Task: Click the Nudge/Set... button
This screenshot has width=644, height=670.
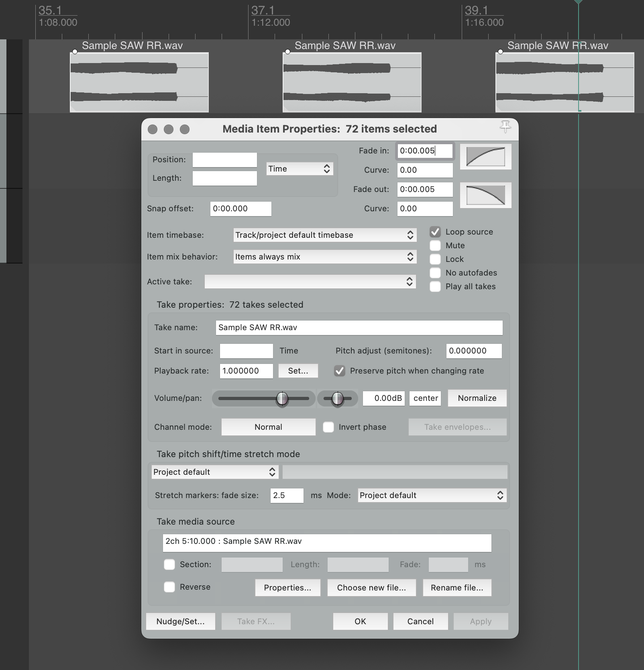Action: 180,621
